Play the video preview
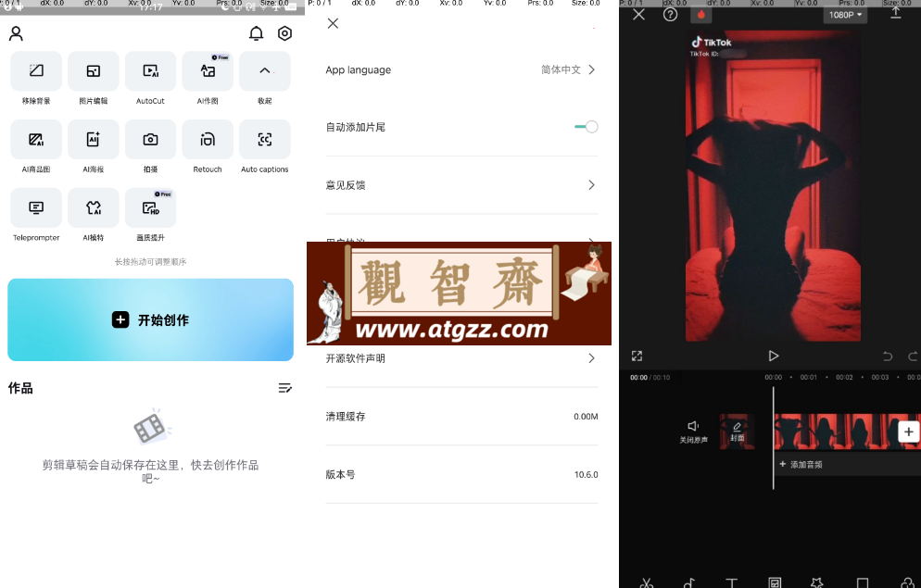Viewport: 921px width, 588px height. [773, 357]
